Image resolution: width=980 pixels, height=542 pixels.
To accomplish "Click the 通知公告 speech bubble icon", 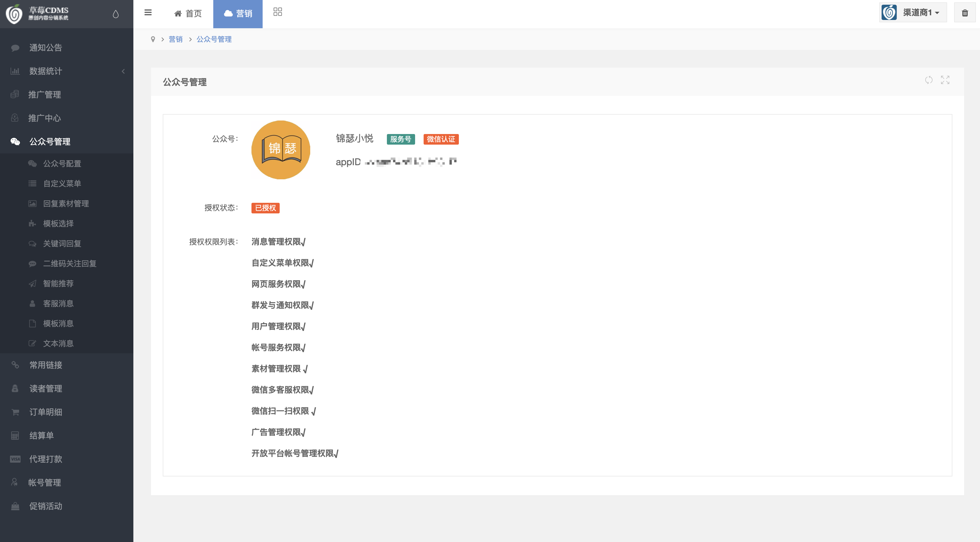I will [15, 48].
